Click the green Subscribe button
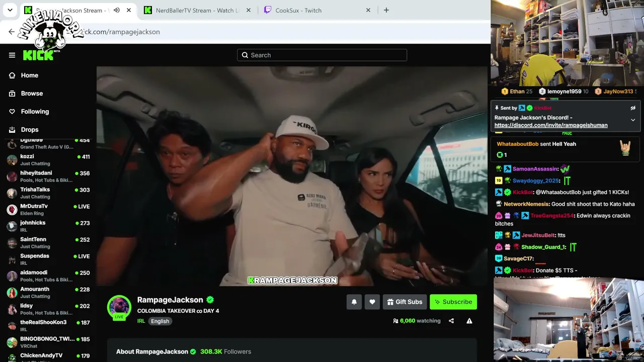 pyautogui.click(x=453, y=302)
